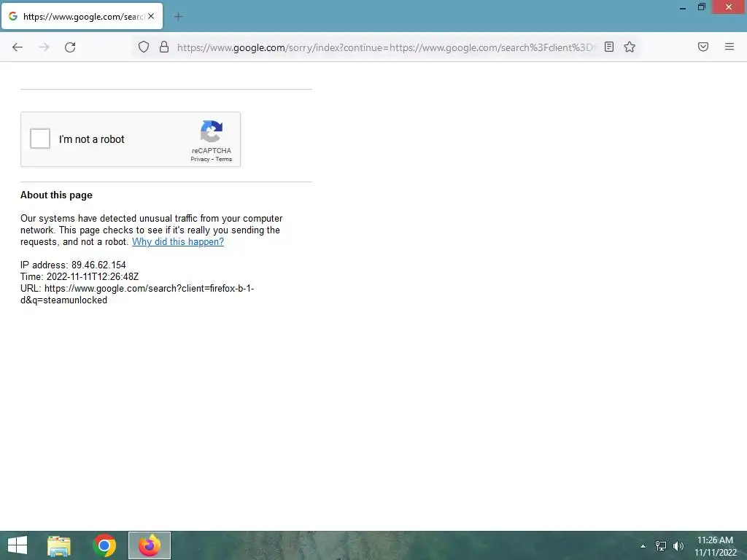This screenshot has height=560, width=747.
Task: Toggle the reader view icon
Action: click(609, 47)
